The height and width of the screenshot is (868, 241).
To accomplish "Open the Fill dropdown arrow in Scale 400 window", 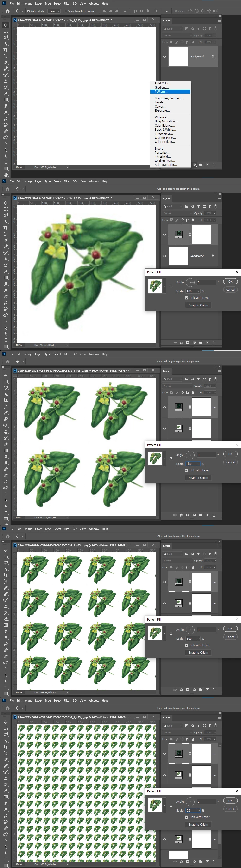I will 214,220.
